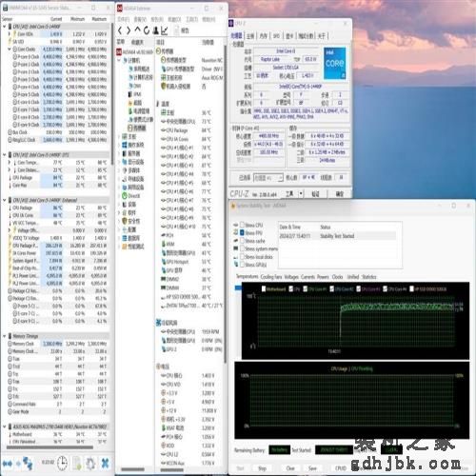Enable the Stress cache checkbox
The height and width of the screenshot is (476, 476).
(x=242, y=241)
